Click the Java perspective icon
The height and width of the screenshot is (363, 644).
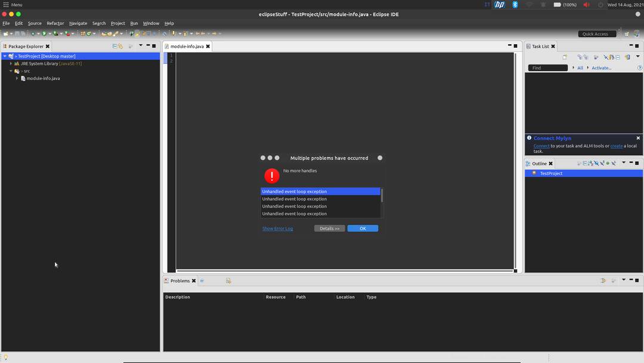637,33
